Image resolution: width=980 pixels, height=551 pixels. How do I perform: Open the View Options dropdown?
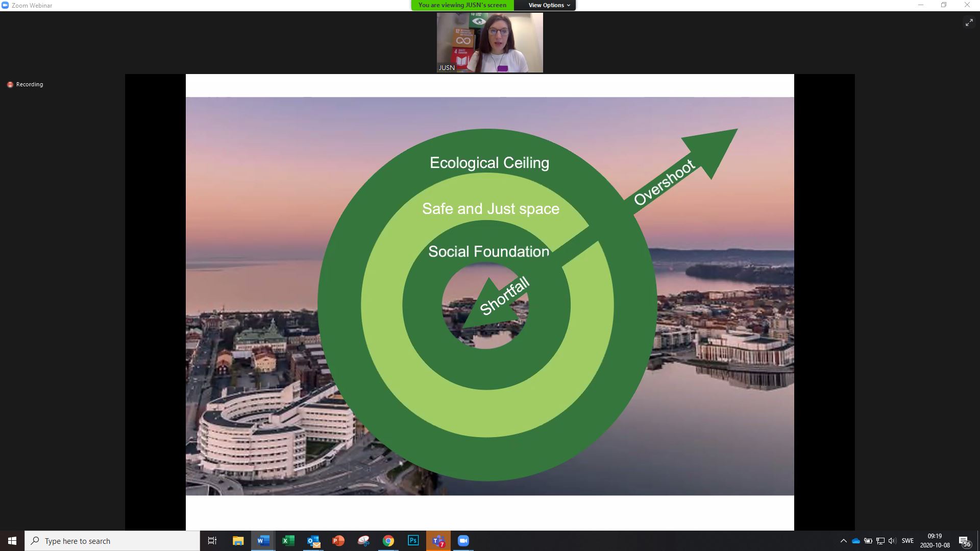click(549, 5)
